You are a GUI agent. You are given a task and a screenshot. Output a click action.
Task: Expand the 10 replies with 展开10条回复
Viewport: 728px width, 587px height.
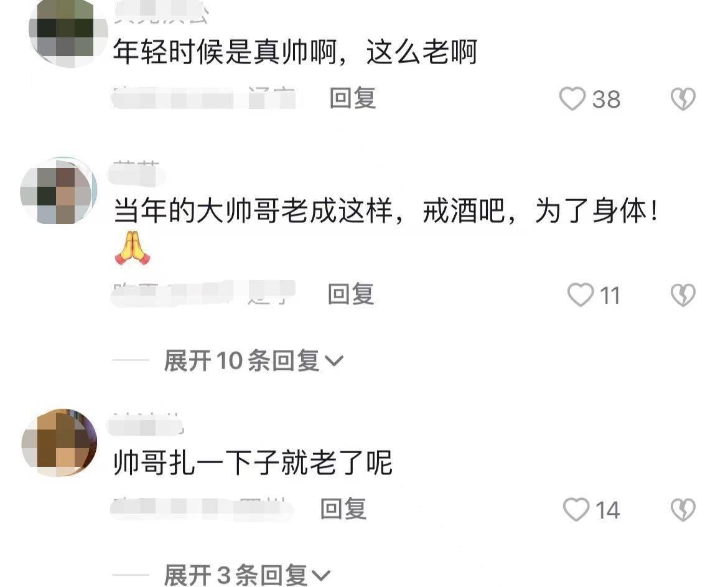click(x=253, y=360)
